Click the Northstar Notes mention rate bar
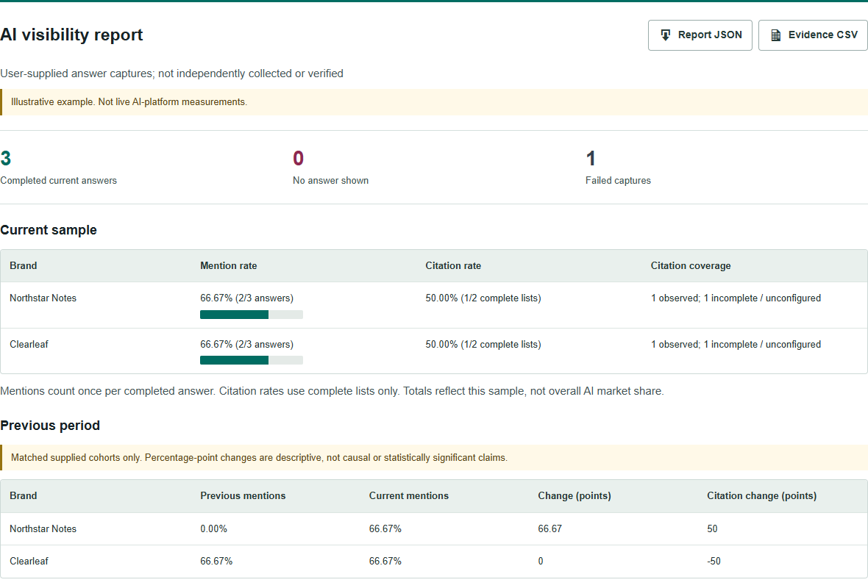 pos(252,315)
